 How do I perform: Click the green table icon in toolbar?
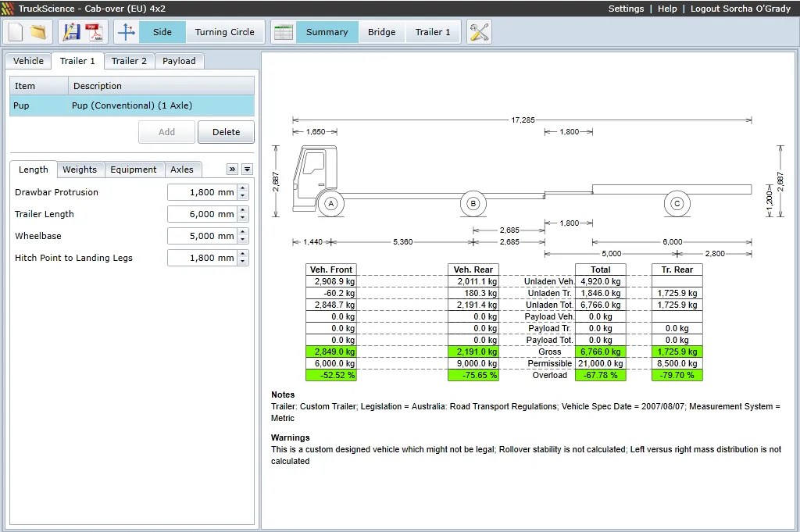tap(284, 32)
